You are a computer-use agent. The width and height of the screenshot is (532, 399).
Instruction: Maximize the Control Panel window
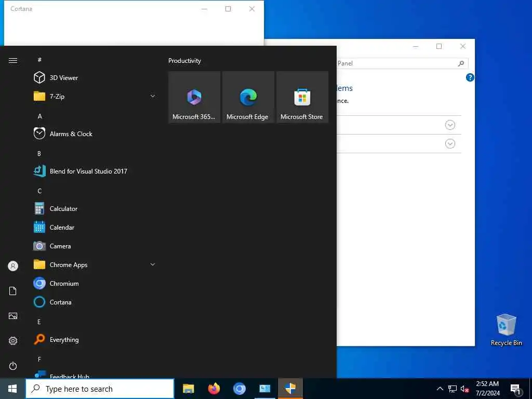click(439, 46)
